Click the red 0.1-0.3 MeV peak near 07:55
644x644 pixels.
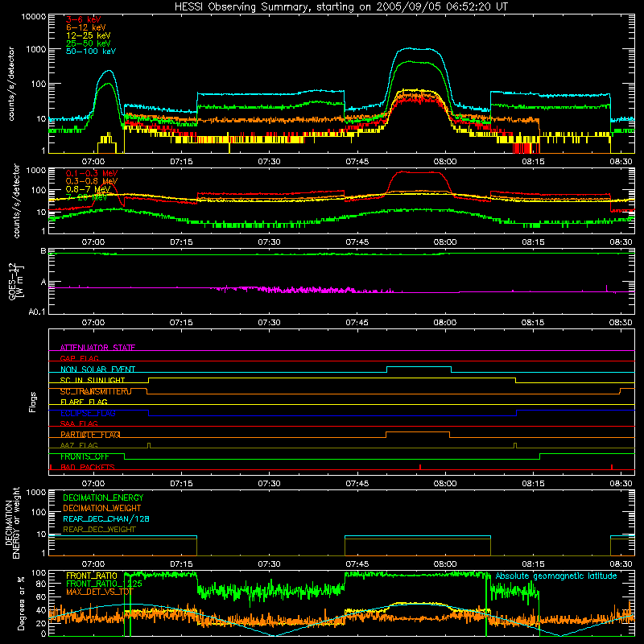tap(417, 172)
